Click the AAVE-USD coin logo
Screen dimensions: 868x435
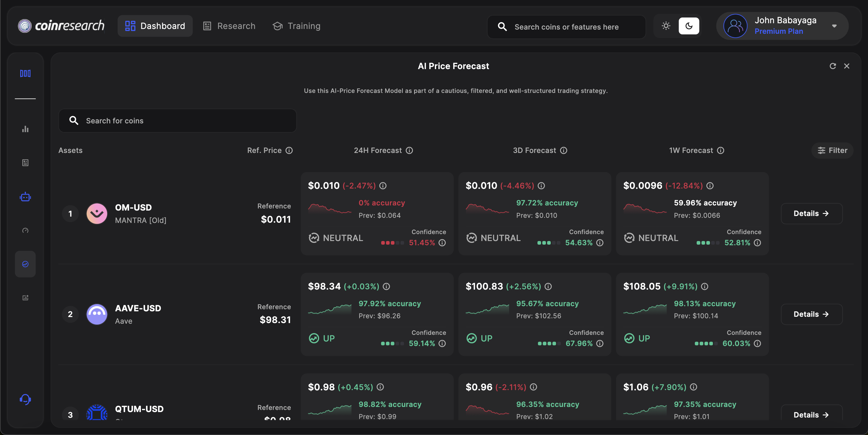pyautogui.click(x=97, y=314)
